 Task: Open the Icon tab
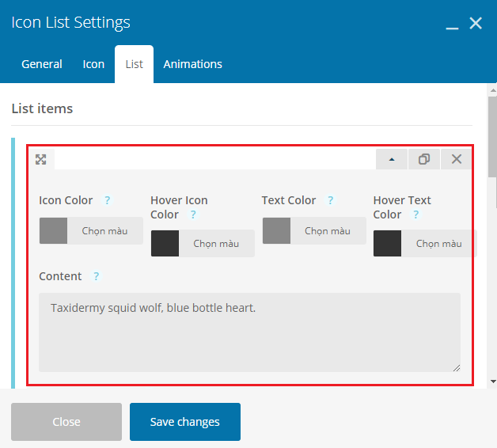pos(93,64)
